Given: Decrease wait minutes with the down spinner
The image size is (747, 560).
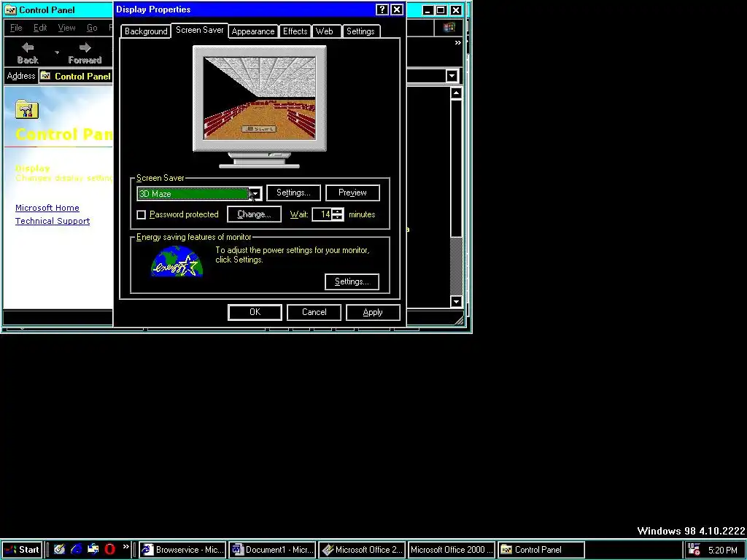Looking at the screenshot, I should [338, 217].
